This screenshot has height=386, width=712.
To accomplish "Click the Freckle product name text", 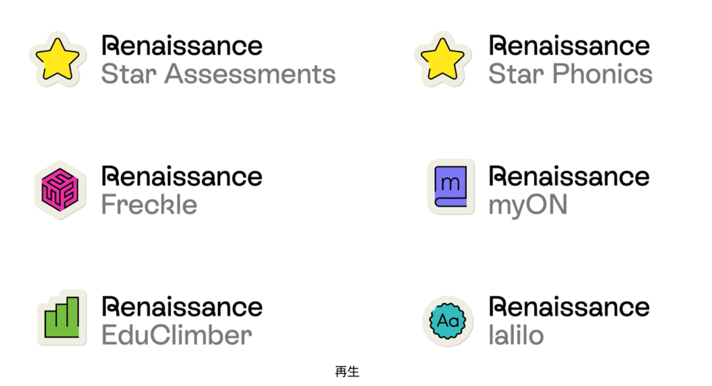I will pyautogui.click(x=149, y=205).
